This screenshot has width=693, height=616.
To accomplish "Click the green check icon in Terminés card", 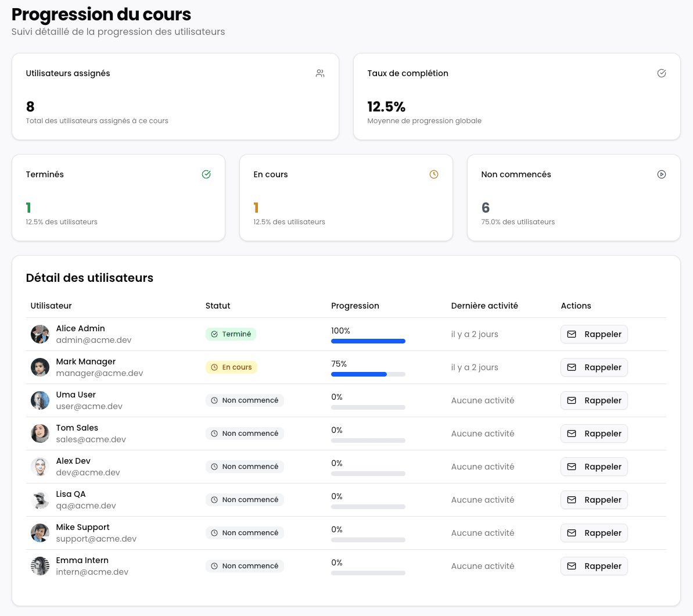I will 206,174.
